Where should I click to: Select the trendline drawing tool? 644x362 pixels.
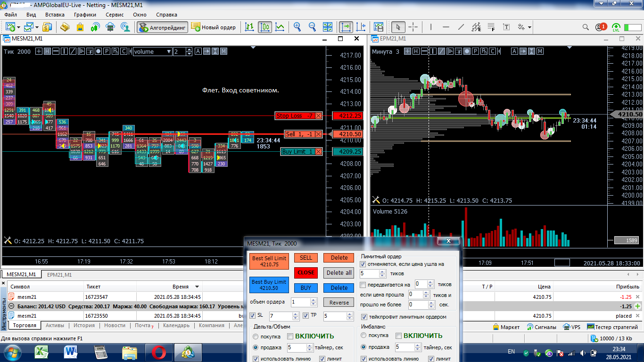[461, 27]
